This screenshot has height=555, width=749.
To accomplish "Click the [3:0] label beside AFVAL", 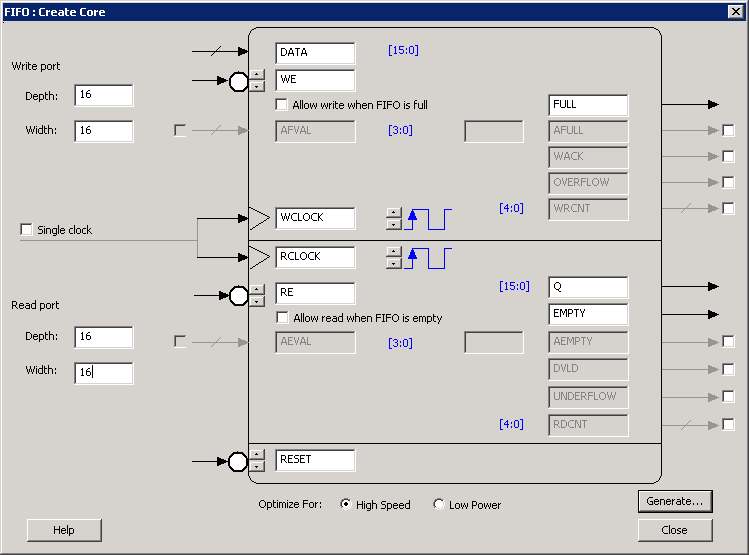I will 400,130.
